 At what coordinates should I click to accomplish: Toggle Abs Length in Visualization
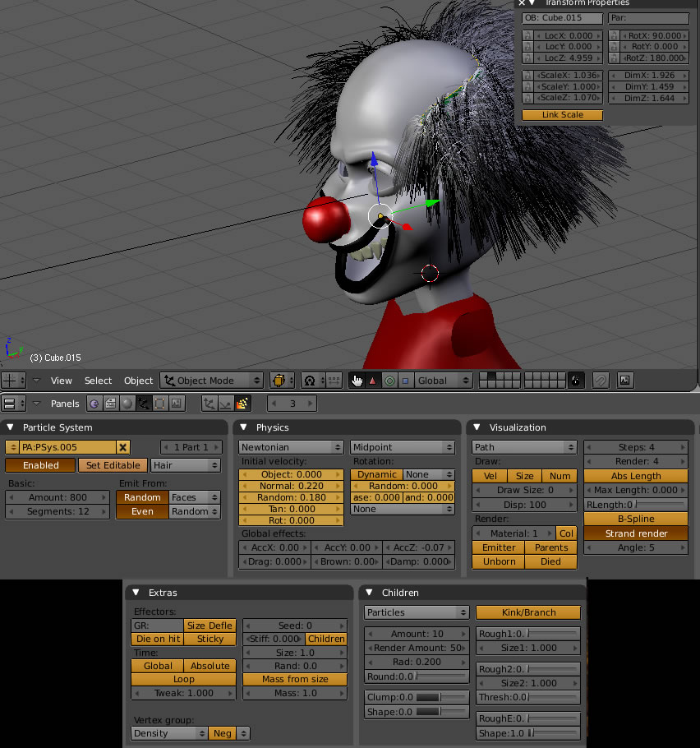tap(636, 476)
